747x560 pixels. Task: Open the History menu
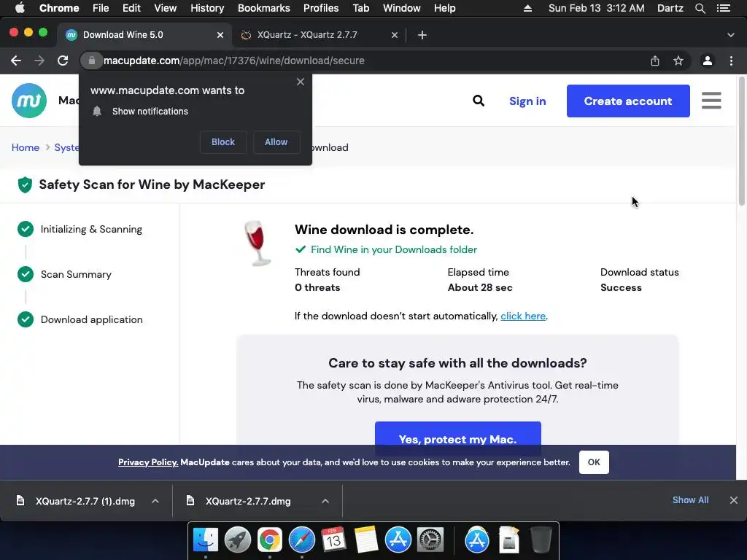207,8
